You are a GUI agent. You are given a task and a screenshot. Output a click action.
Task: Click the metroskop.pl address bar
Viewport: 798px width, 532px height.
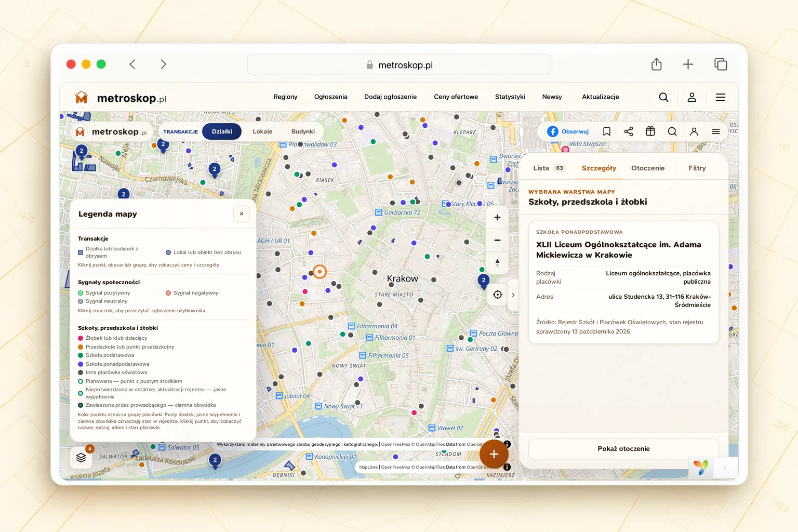398,64
